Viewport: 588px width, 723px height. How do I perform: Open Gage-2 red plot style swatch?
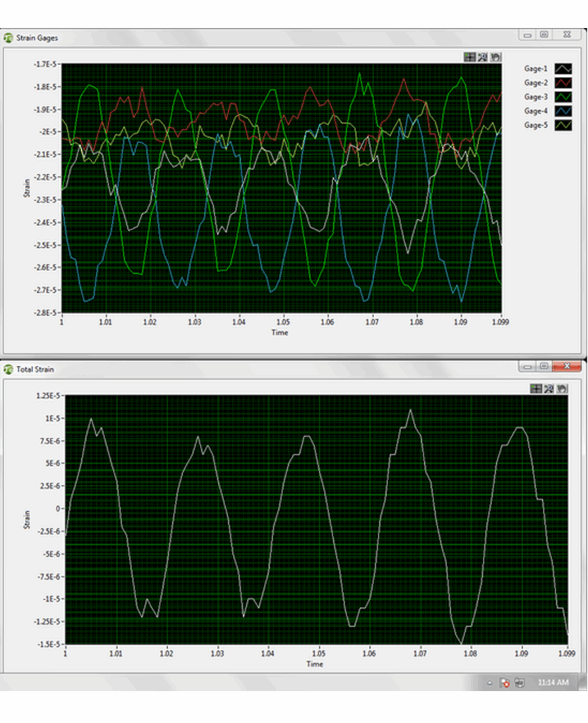(563, 83)
